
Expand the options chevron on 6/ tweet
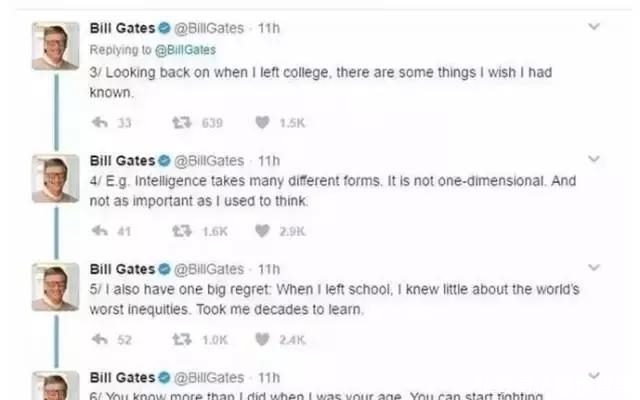[595, 377]
